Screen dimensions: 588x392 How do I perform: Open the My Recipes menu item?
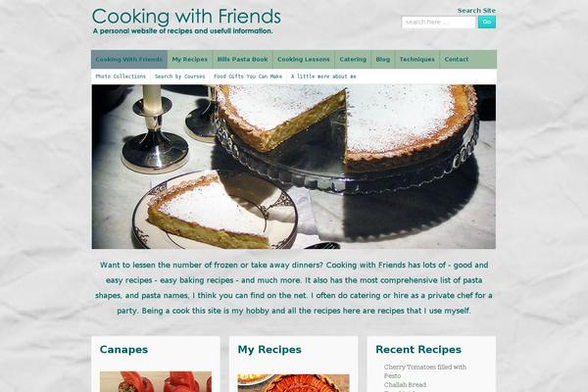click(x=190, y=59)
